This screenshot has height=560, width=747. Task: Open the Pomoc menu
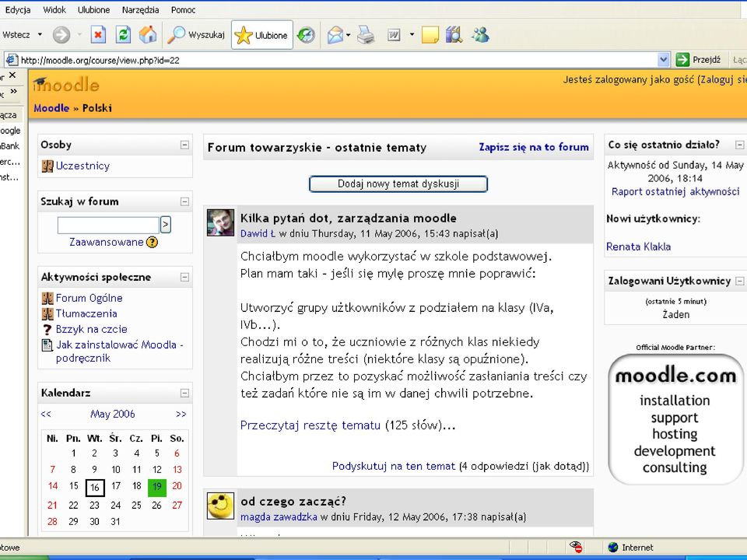pyautogui.click(x=183, y=9)
